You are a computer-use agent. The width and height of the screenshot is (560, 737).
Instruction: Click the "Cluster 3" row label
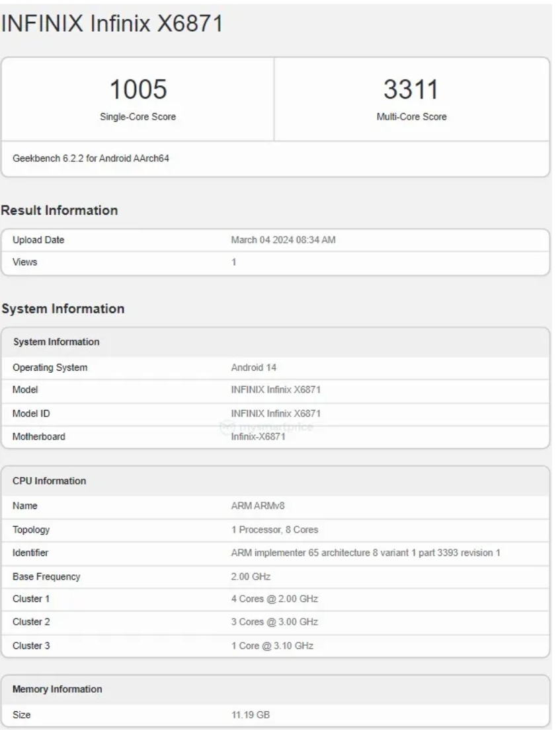[31, 646]
